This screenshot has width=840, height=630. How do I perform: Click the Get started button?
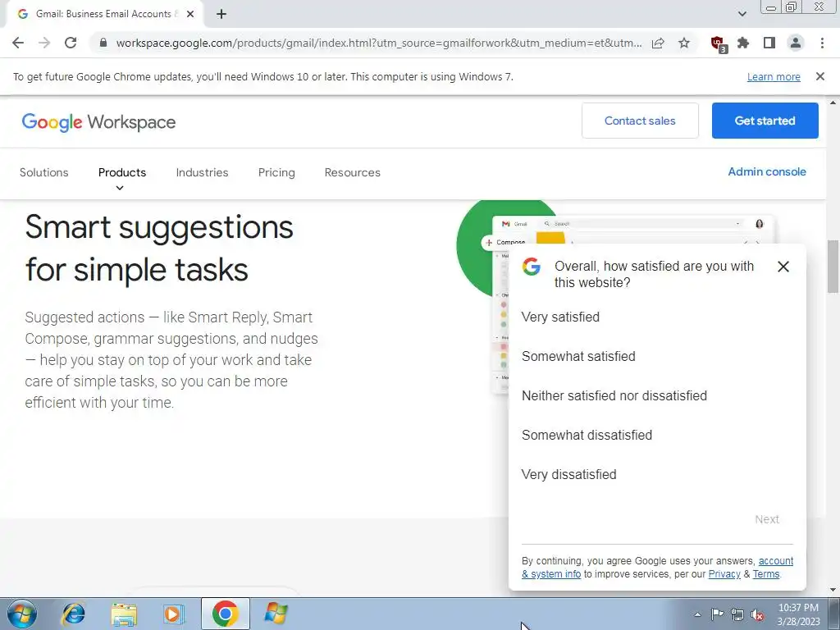click(x=765, y=121)
